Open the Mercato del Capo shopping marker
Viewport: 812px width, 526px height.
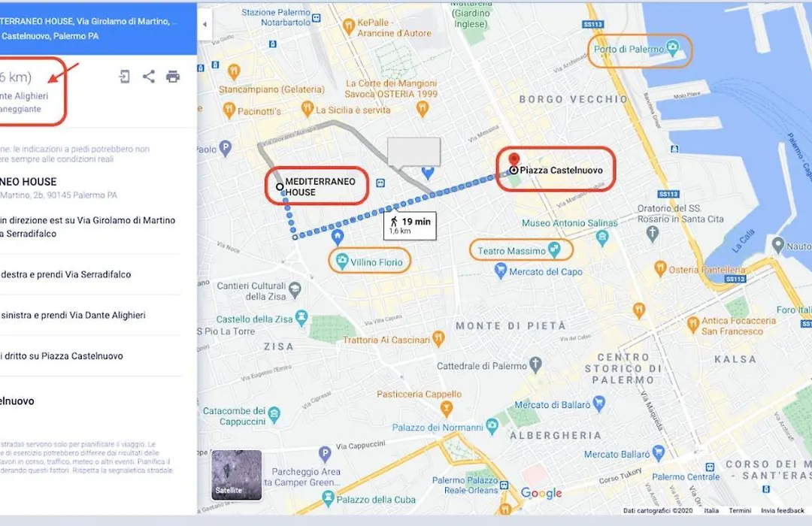500,271
